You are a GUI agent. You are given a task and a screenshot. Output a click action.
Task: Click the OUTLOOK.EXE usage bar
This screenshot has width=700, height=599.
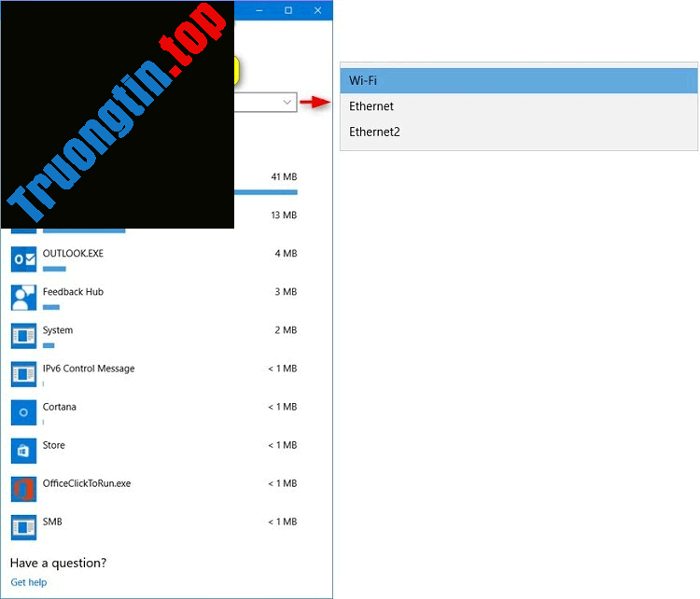54,269
